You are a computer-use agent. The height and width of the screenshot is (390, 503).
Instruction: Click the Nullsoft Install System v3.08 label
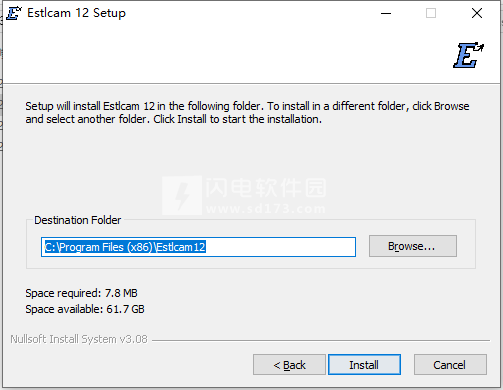tap(79, 339)
